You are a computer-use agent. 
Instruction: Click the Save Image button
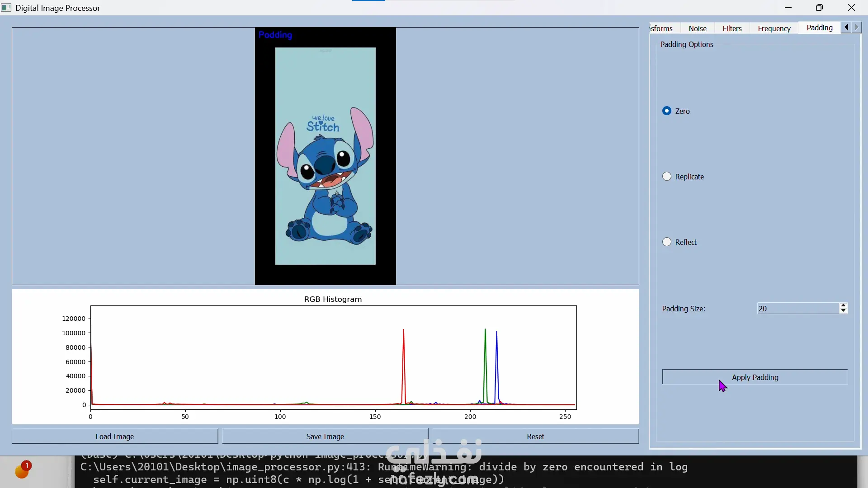coord(325,436)
